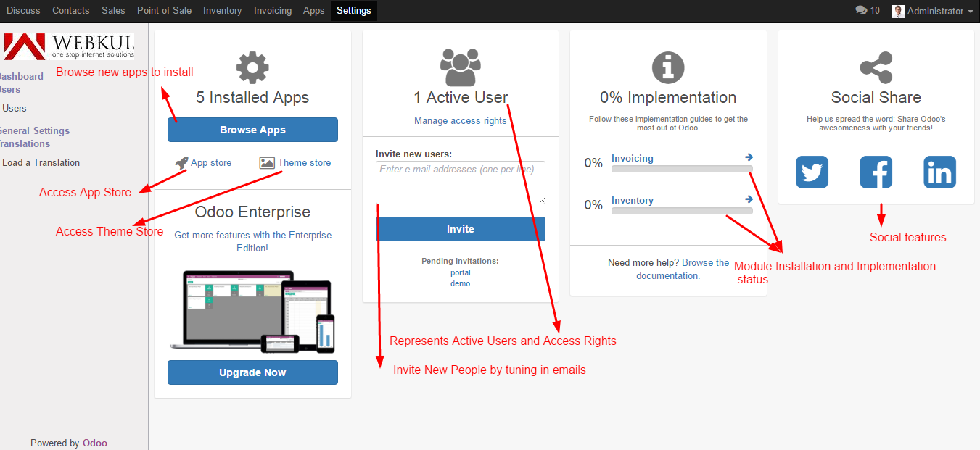Viewport: 980px width, 450px height.
Task: Select Users section heading in sidebar
Action: point(9,90)
